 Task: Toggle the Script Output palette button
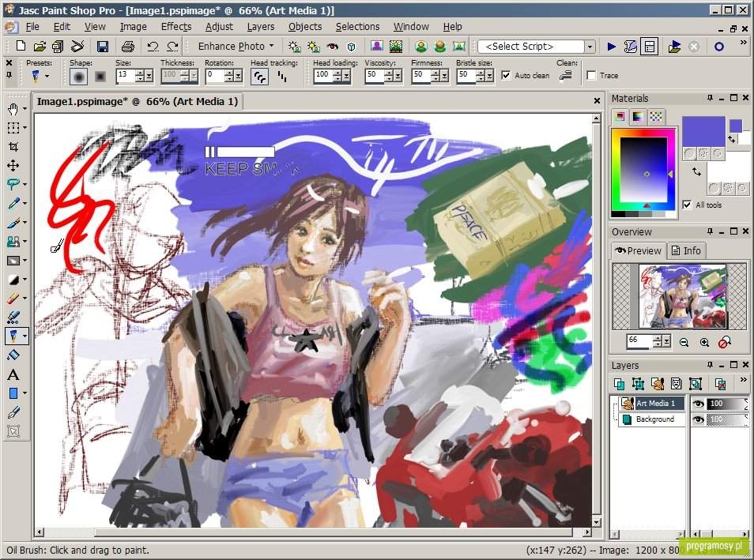(x=650, y=47)
